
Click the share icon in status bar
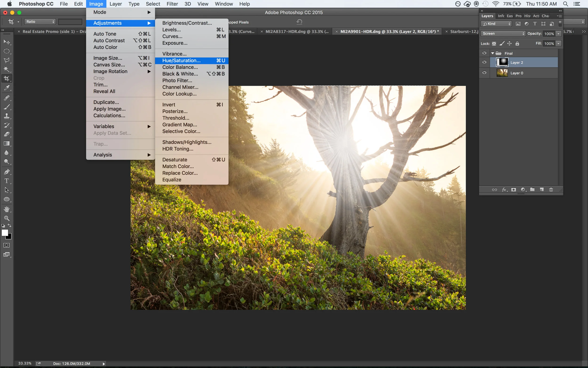pyautogui.click(x=38, y=363)
